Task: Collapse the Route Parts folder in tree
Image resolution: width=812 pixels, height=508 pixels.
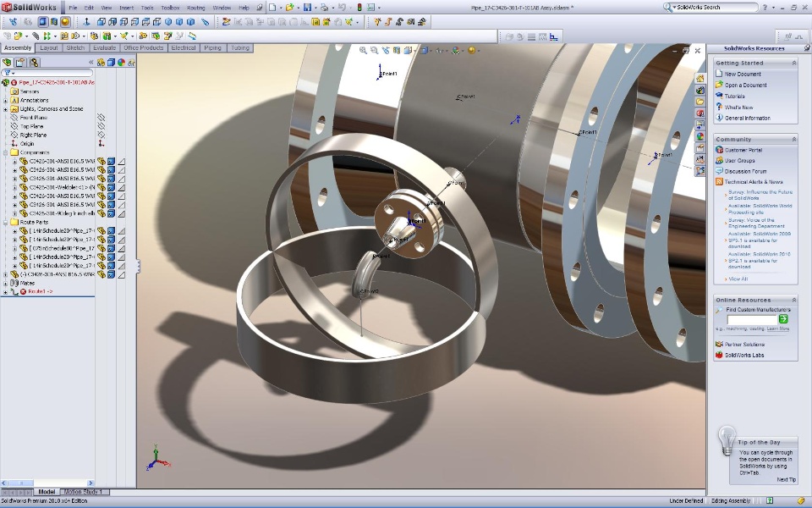Action: pyautogui.click(x=6, y=222)
